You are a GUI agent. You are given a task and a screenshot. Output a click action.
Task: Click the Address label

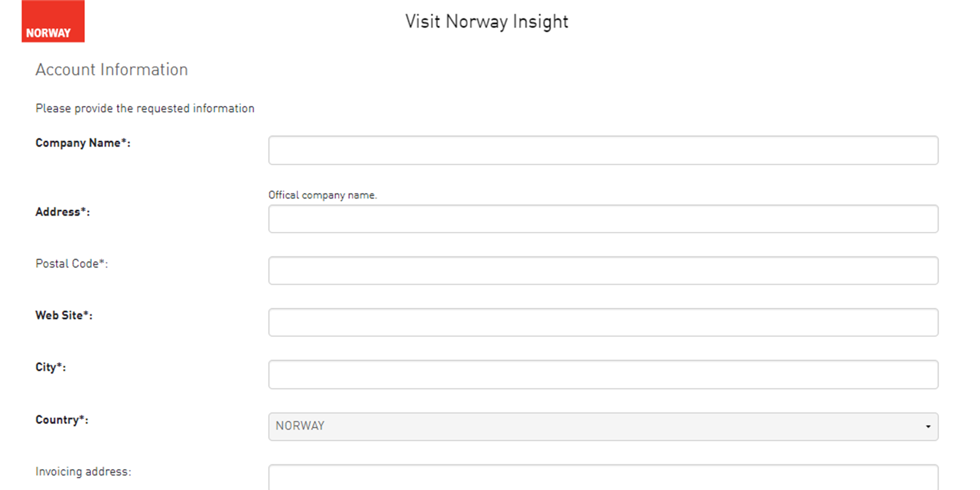pyautogui.click(x=63, y=212)
